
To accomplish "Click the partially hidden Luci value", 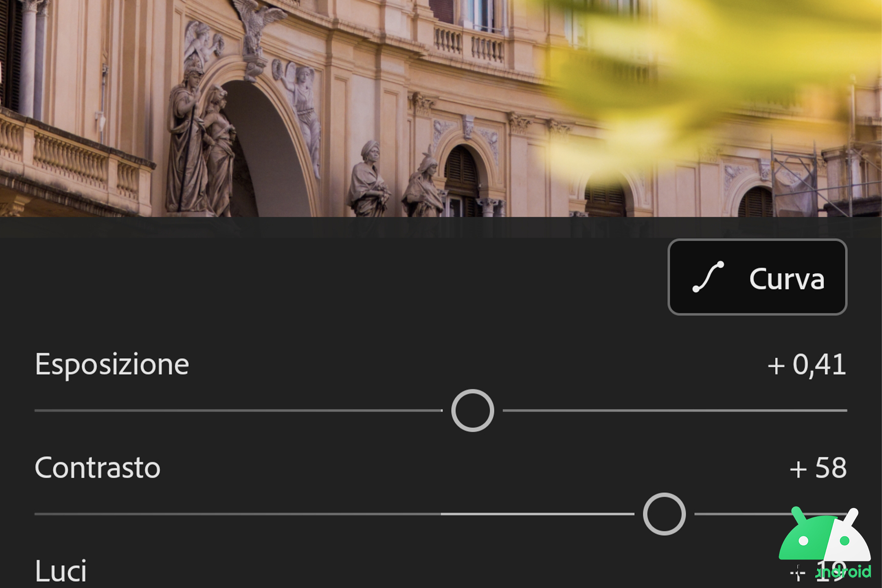I will (x=818, y=571).
